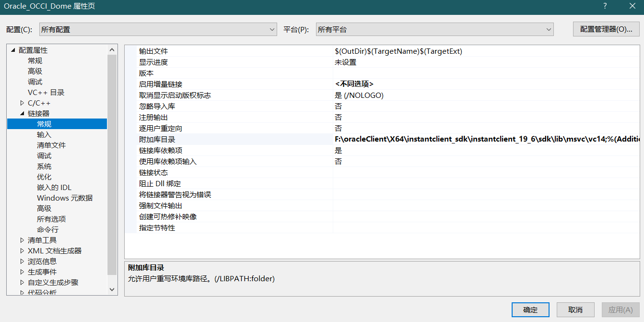
Task: Select the 输出文件 property row
Action: pos(216,51)
